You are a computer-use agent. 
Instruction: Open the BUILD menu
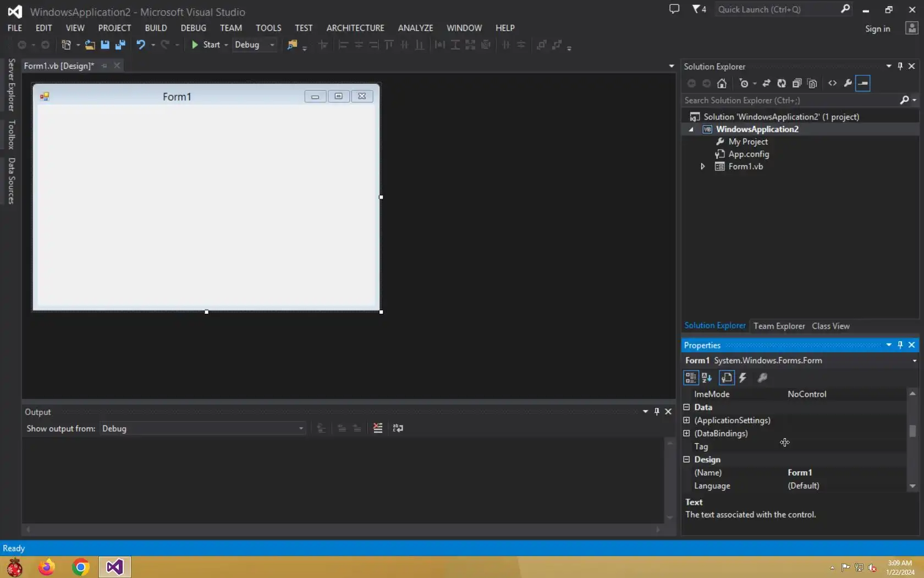pos(156,28)
